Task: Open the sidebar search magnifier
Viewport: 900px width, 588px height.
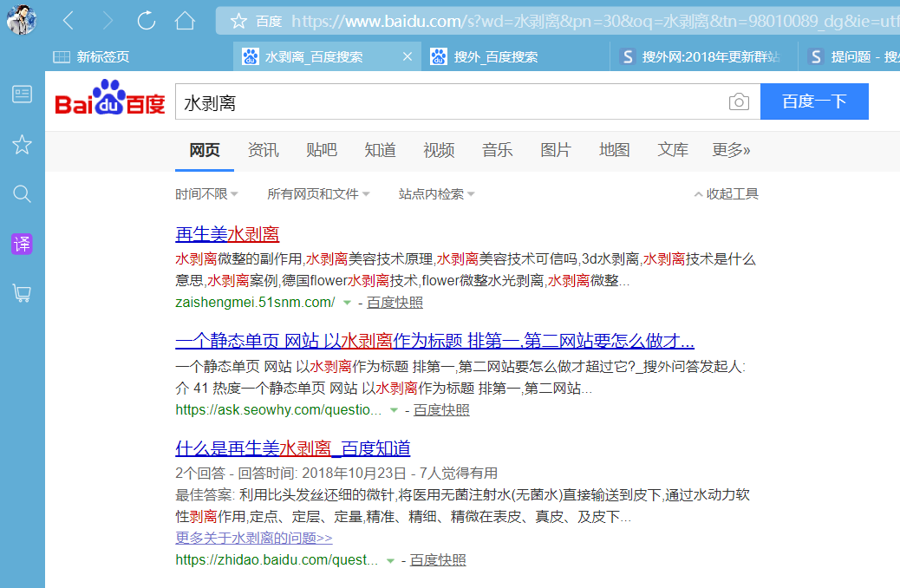Action: [x=22, y=193]
